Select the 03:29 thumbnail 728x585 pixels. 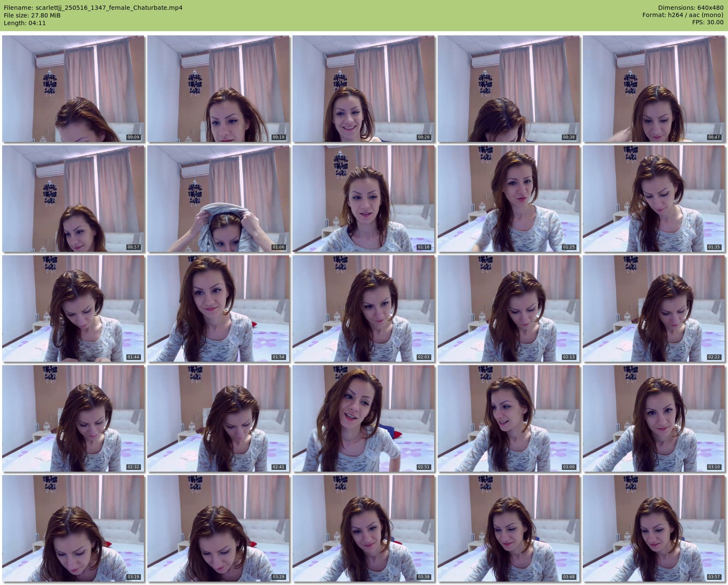point(218,528)
